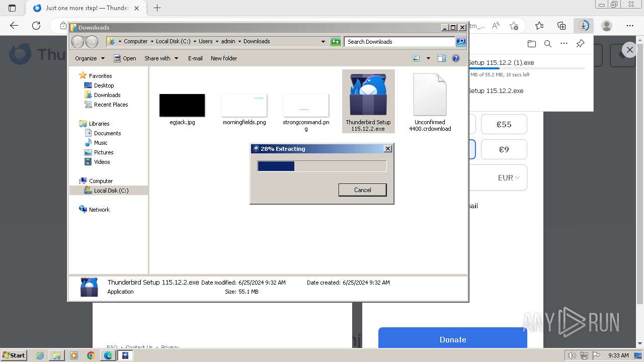Open the browser profile icon
This screenshot has width=644, height=362.
607,26
